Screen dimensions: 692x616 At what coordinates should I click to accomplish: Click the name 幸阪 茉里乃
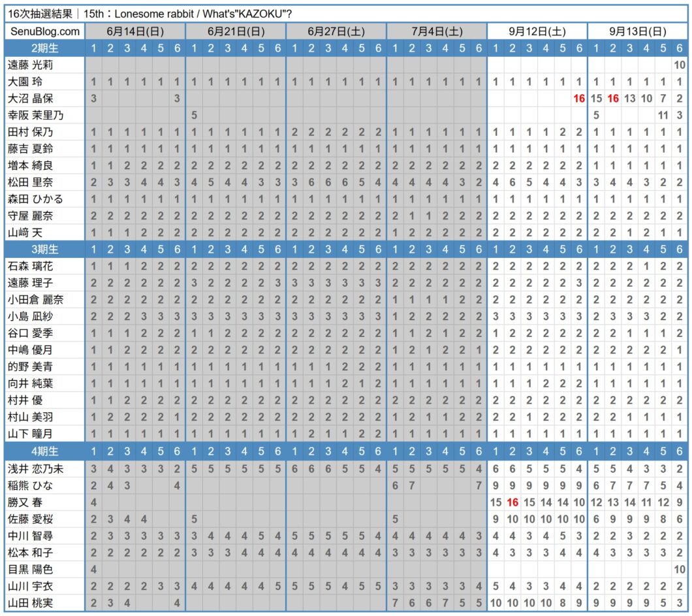pyautogui.click(x=35, y=115)
